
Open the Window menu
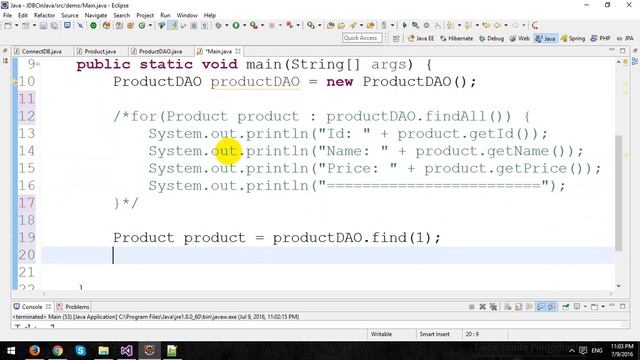[187, 15]
